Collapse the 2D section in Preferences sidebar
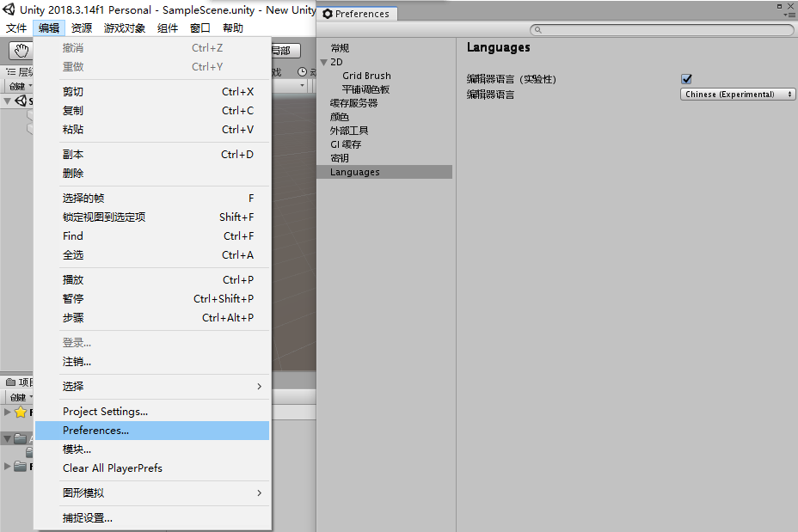 pos(324,62)
